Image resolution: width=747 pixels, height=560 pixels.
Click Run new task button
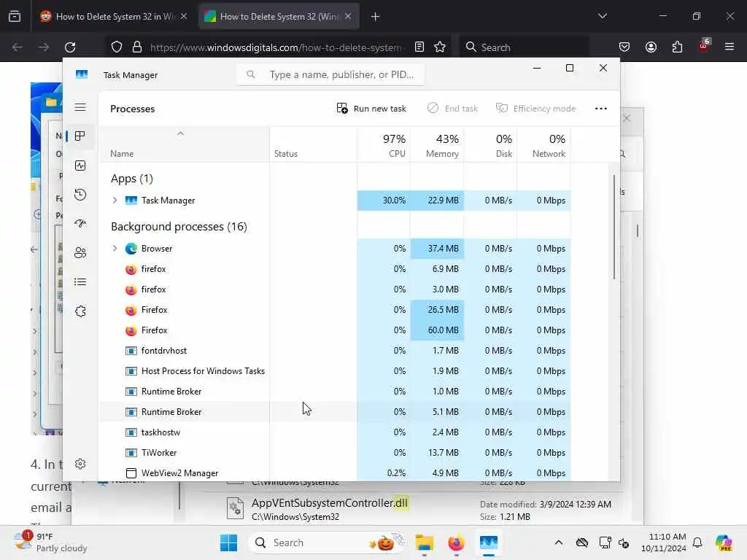(x=371, y=109)
